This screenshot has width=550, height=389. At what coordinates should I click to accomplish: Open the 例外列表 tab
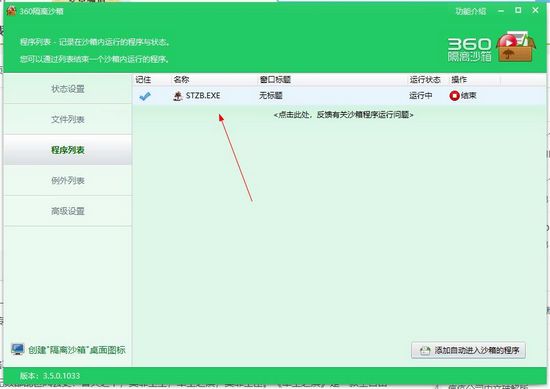68,180
